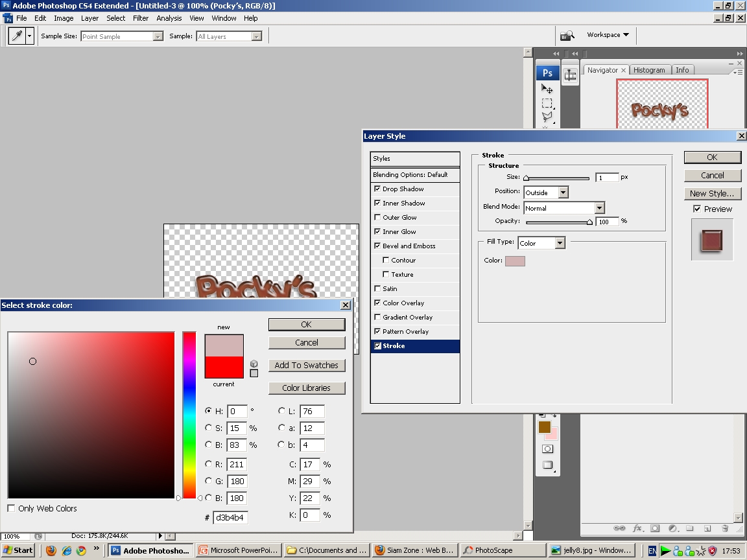Screen dimensions: 747x560
Task: Toggle Quick Mask mode icon in toolbox
Action: pos(547,449)
